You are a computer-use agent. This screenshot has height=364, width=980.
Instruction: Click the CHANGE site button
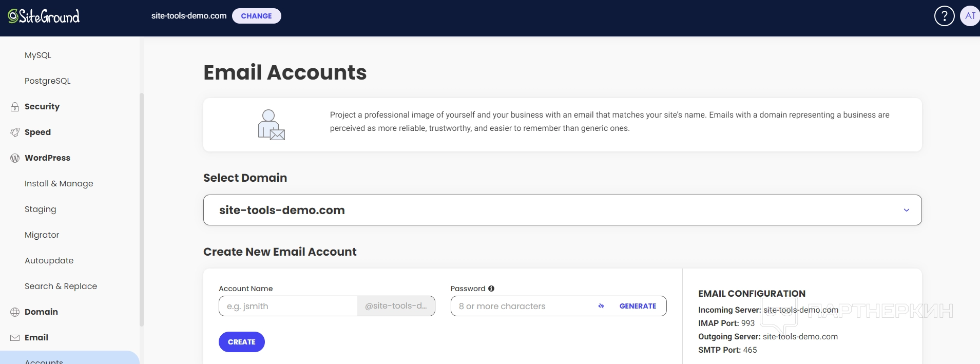coord(256,16)
